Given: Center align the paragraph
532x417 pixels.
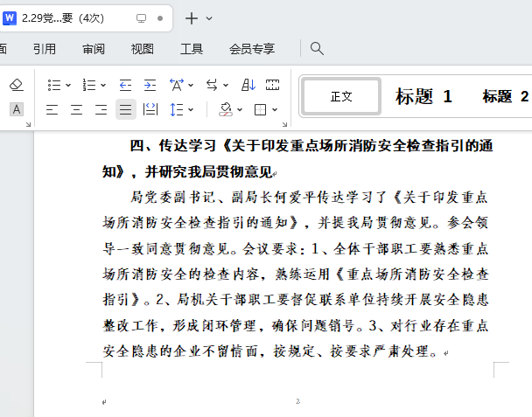Looking at the screenshot, I should click(x=76, y=109).
